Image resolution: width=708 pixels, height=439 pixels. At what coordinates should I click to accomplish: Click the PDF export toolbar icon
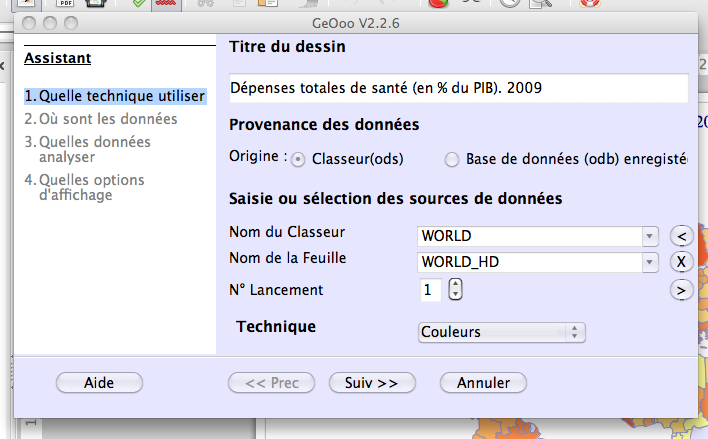click(65, 3)
